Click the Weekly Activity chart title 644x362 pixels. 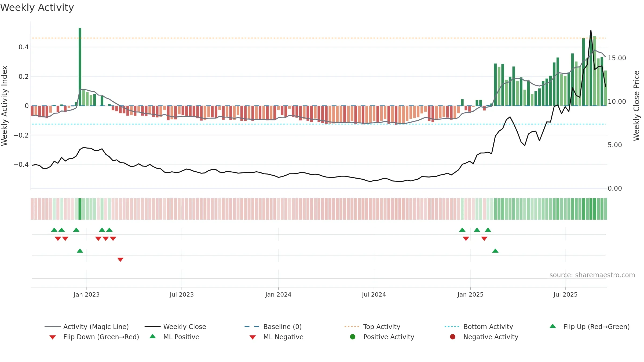[37, 8]
